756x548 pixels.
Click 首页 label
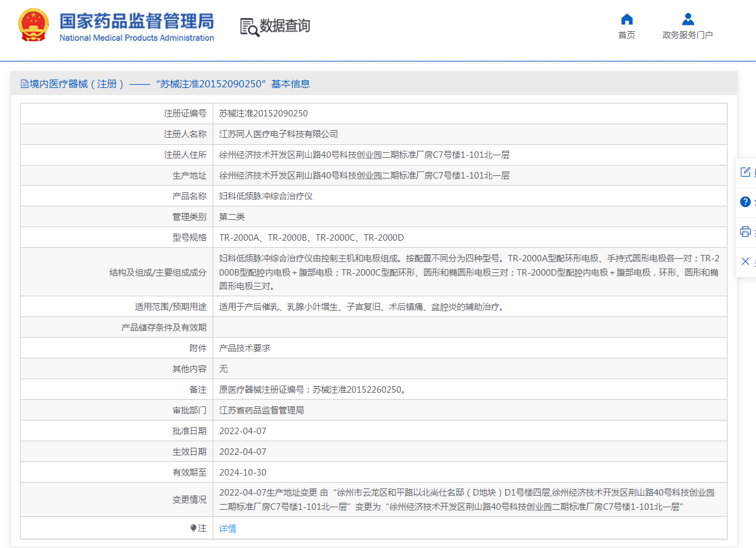point(627,35)
